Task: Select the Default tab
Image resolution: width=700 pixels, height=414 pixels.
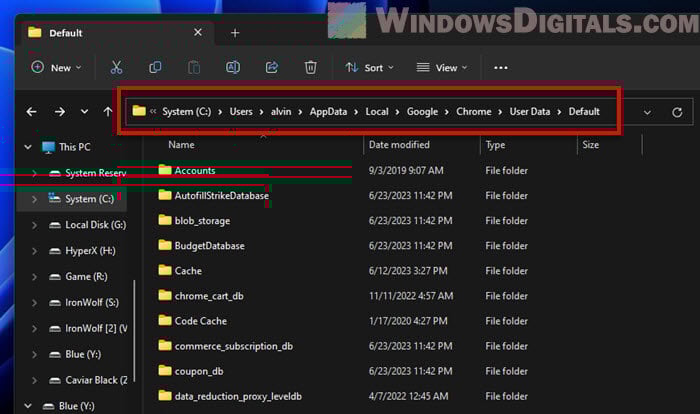Action: (x=116, y=33)
